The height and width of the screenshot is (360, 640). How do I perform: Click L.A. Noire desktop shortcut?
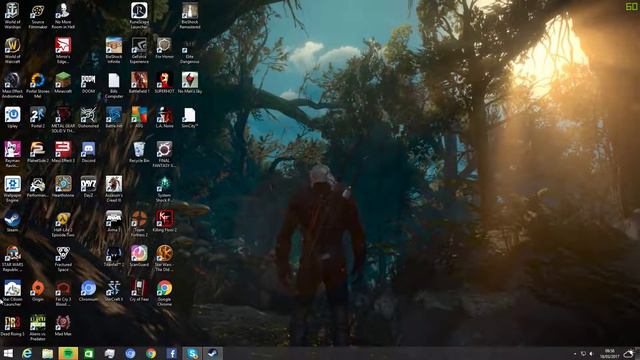coord(164,118)
